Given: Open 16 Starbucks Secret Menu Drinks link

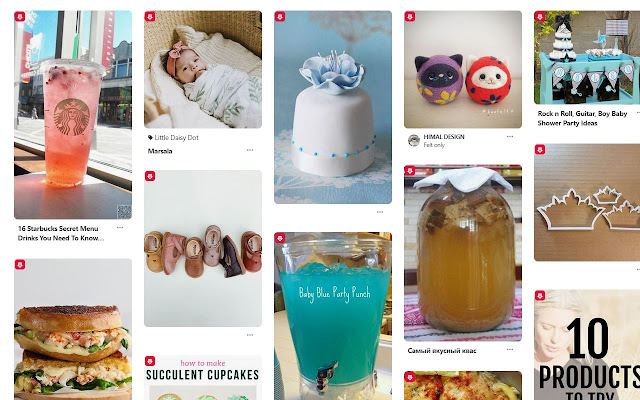Looking at the screenshot, I should (60, 233).
